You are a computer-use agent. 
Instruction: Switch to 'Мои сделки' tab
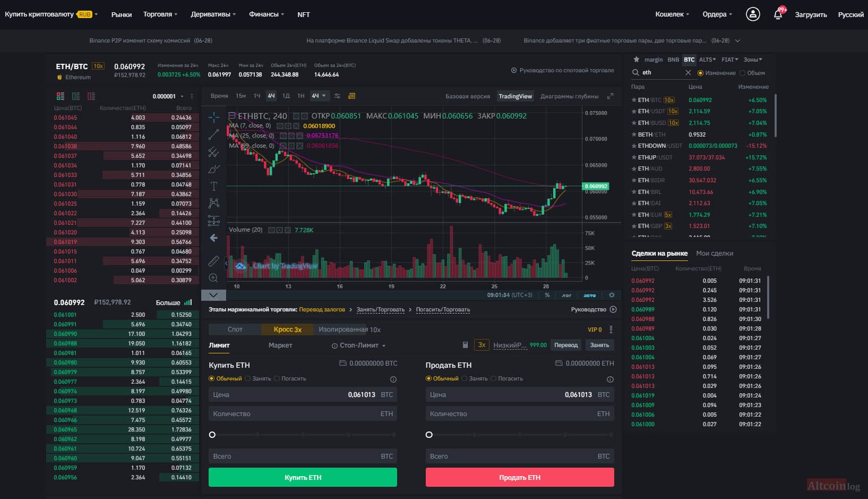[715, 253]
